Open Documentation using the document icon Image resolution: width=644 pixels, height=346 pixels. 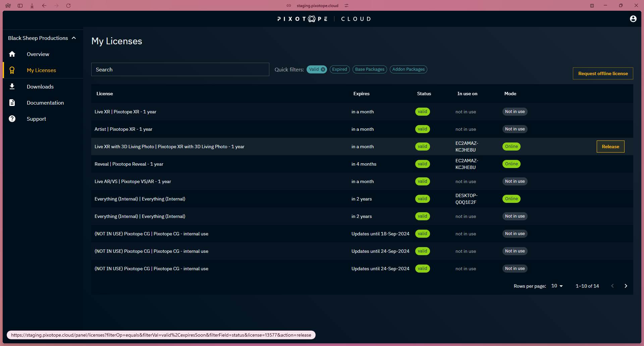click(x=12, y=103)
